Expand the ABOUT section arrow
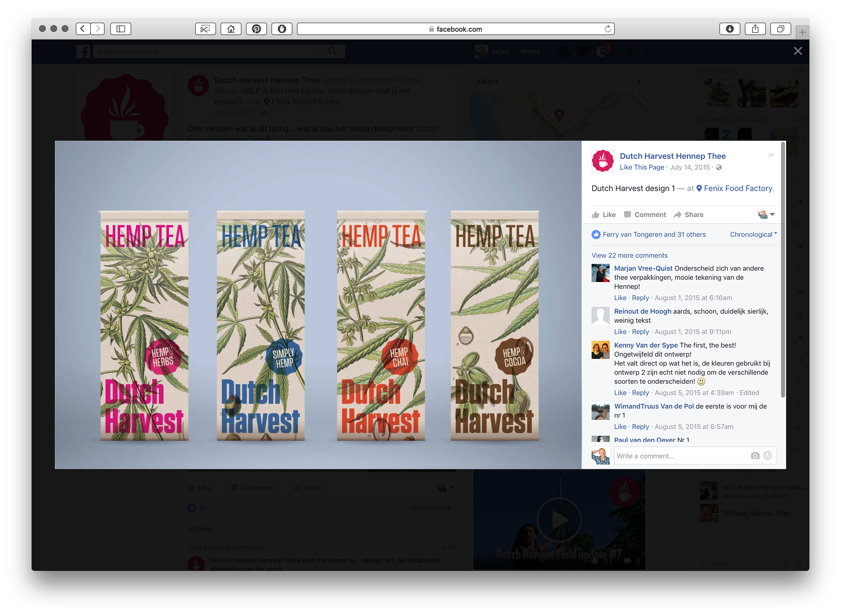The width and height of the screenshot is (841, 616). (639, 82)
